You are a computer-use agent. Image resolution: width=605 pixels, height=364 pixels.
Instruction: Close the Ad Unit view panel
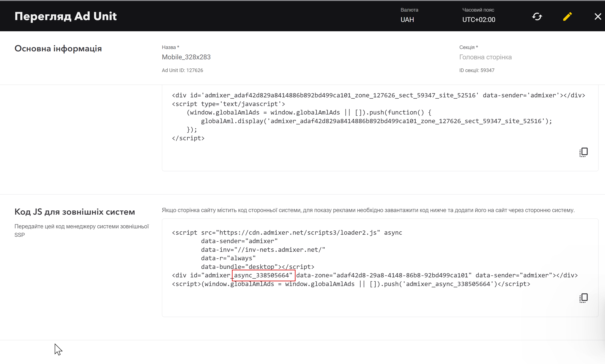coord(598,16)
